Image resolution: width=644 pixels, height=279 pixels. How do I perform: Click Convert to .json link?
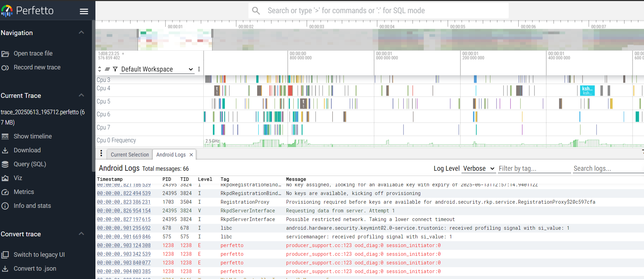click(x=35, y=269)
